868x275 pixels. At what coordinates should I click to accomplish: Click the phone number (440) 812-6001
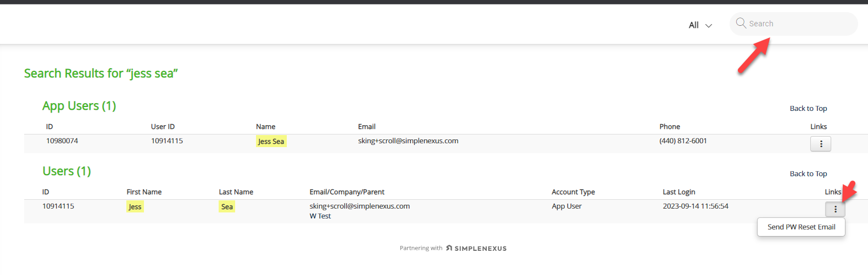pyautogui.click(x=683, y=141)
